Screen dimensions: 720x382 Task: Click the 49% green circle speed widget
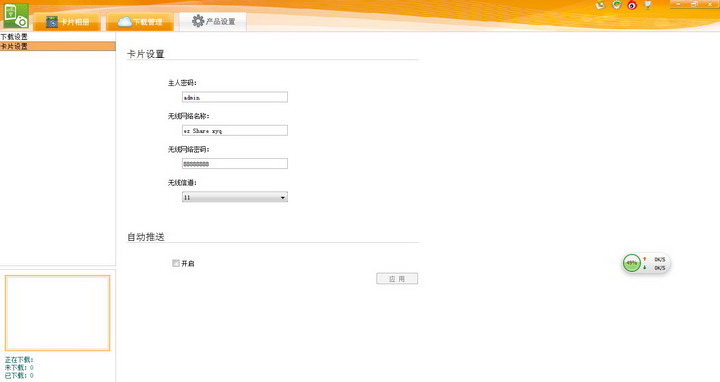click(632, 263)
